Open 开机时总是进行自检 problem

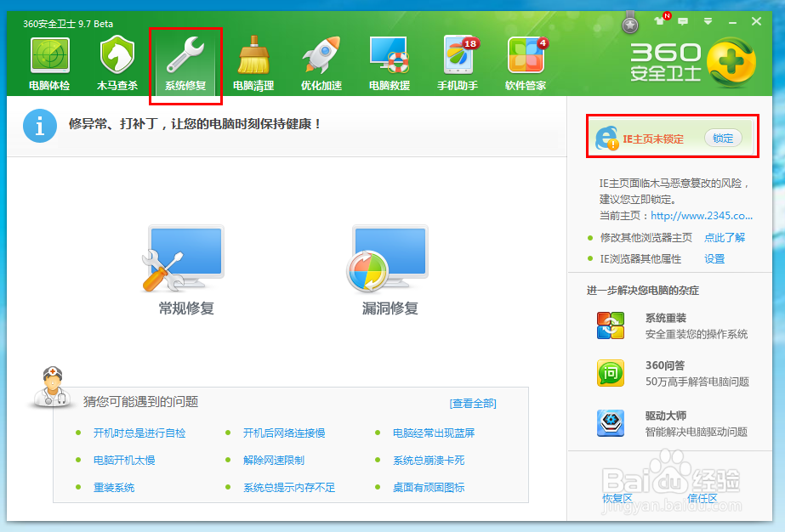[x=139, y=433]
